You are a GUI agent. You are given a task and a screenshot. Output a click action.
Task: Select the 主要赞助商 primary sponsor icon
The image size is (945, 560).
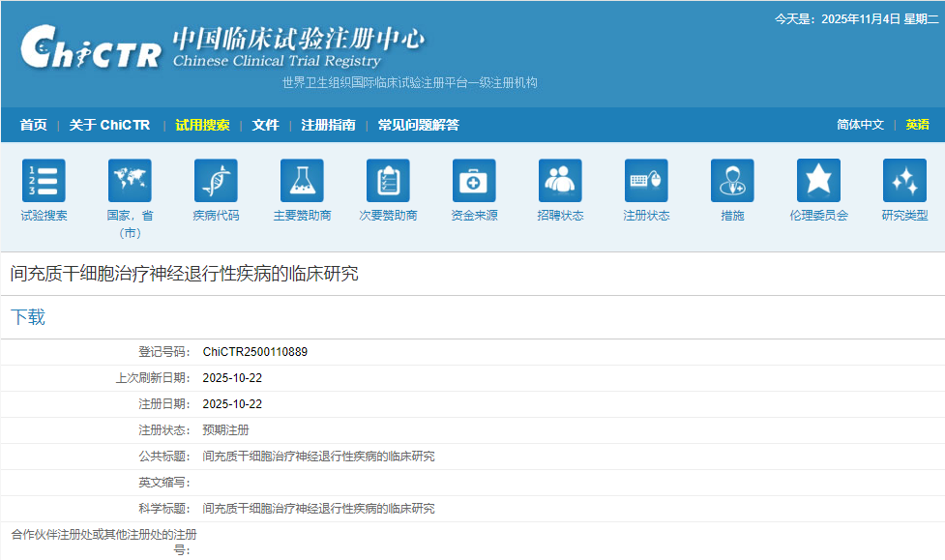[x=302, y=181]
